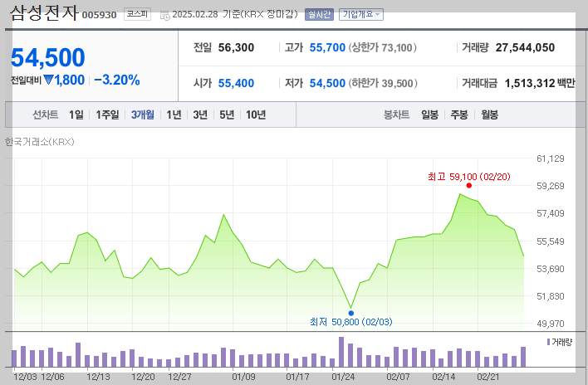
Task: Click the current price 54,500
Action: coord(48,58)
